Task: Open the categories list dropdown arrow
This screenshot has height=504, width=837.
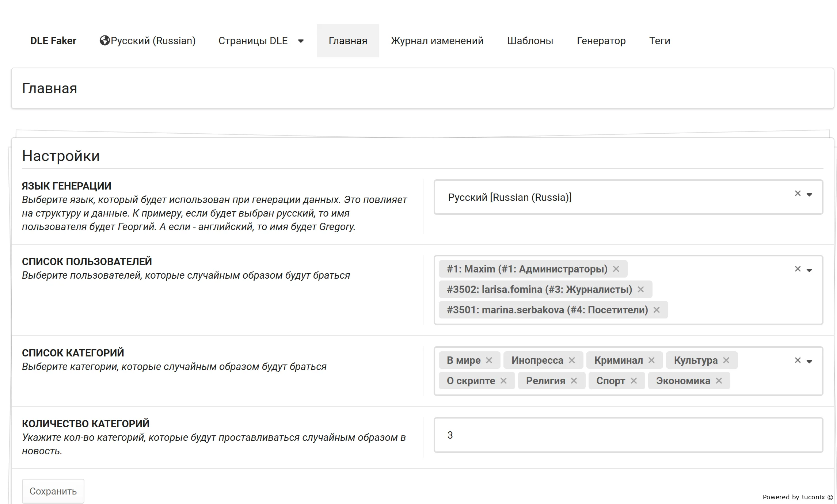Action: (x=809, y=362)
